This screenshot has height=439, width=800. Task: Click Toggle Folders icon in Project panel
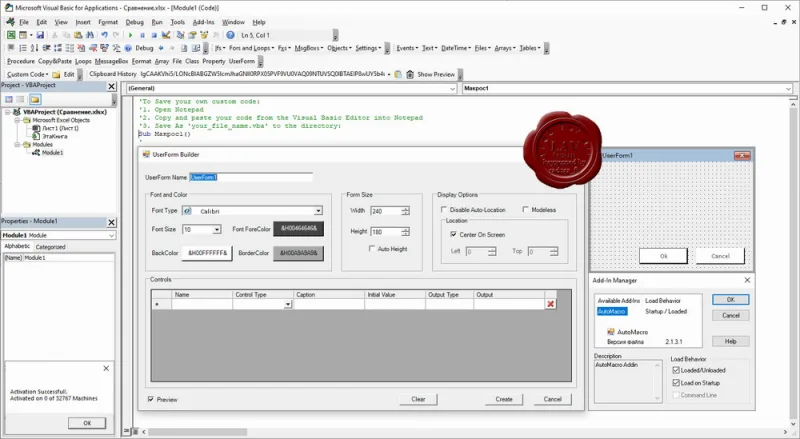click(x=35, y=100)
